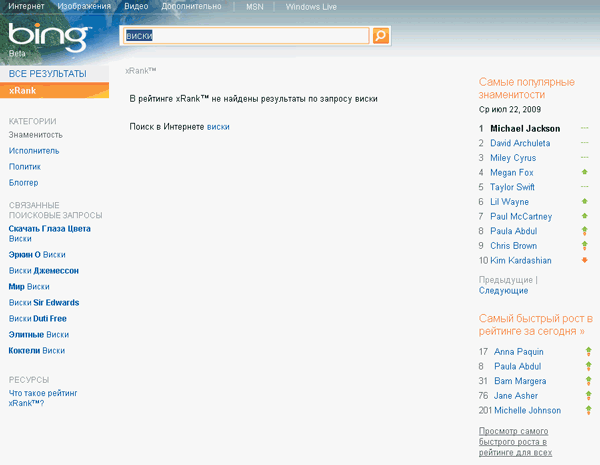Click the виски link after Поиск в Интернете
Viewport: 600px width, 465px height.
pos(218,127)
